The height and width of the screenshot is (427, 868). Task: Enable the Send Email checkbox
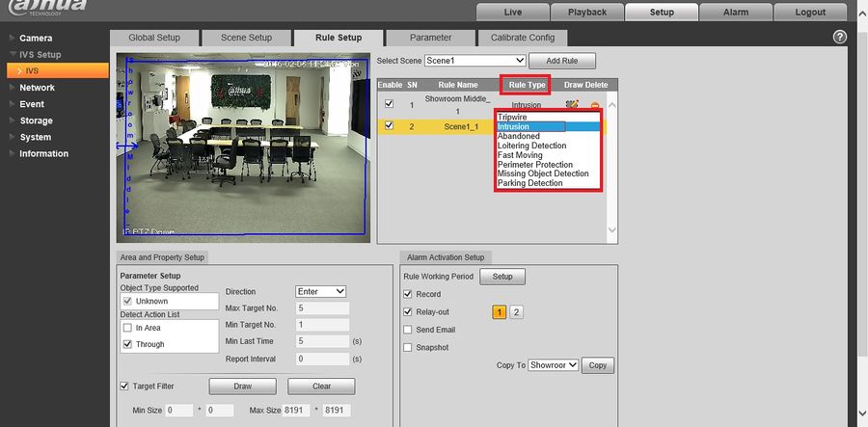(x=407, y=330)
